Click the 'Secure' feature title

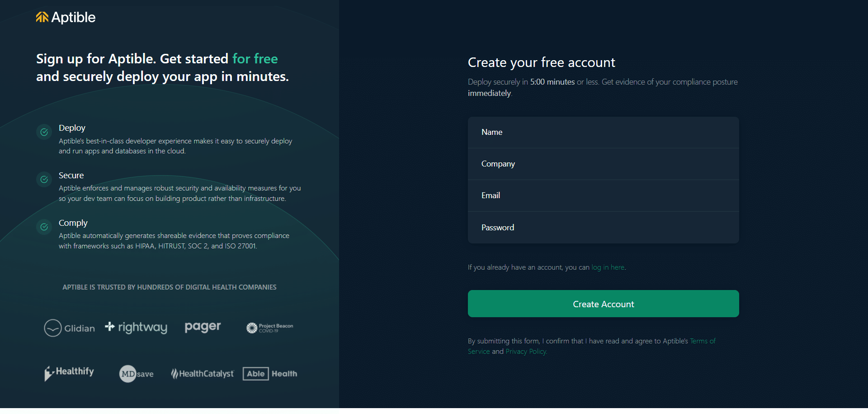coord(71,176)
